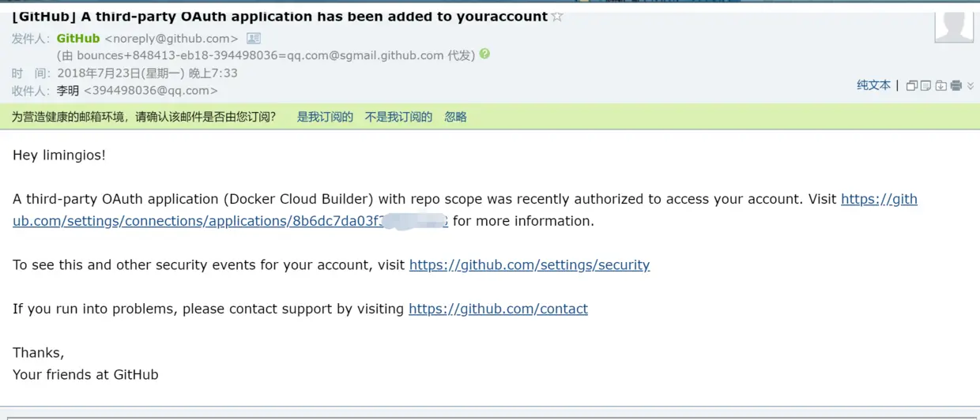This screenshot has width=980, height=420.
Task: Open the OAuth applications settings link
Action: point(229,221)
